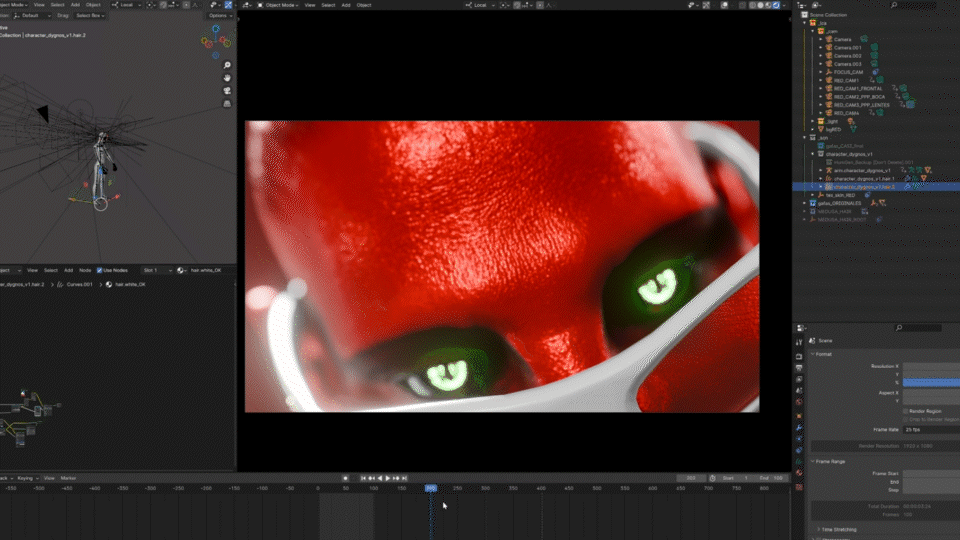Toggle rendered shading sphere in main viewport header
The height and width of the screenshot is (540, 960).
point(776,5)
